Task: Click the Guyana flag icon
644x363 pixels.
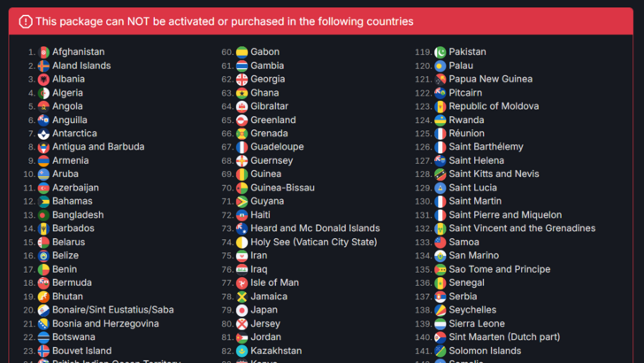Action: pos(241,202)
